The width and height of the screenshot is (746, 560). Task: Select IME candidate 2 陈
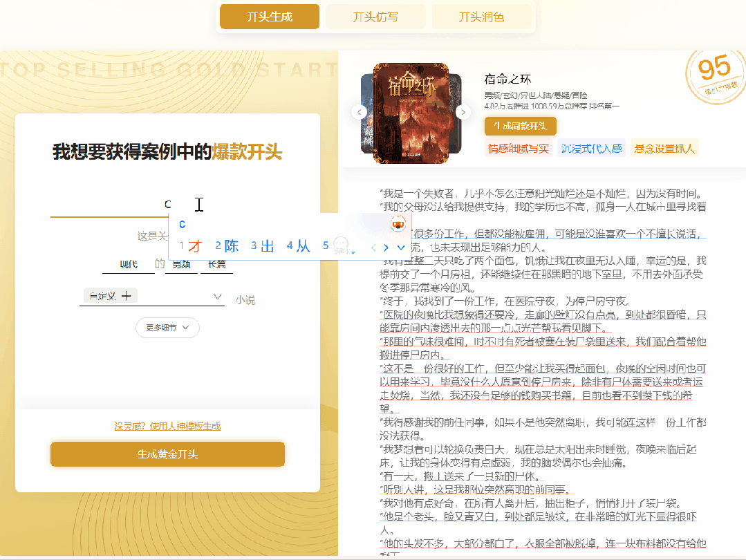click(227, 246)
